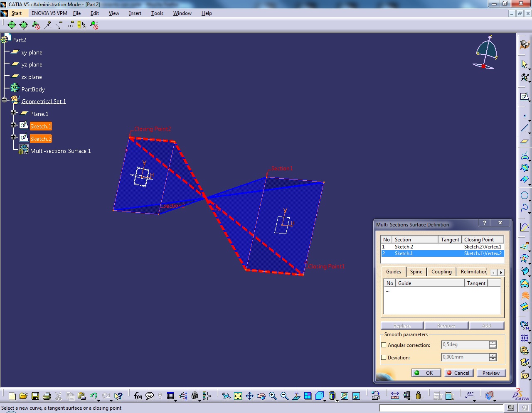Select the Rotate view tool
532x413 pixels.
tap(261, 396)
